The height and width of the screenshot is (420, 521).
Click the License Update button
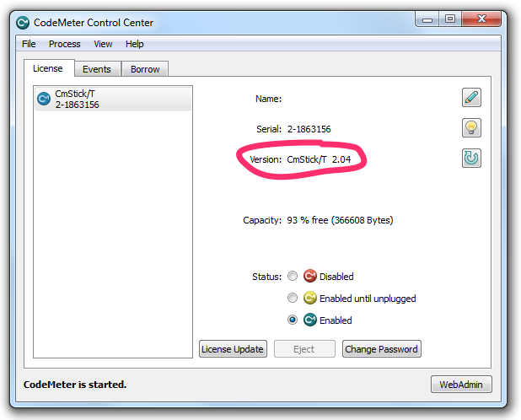pos(233,349)
